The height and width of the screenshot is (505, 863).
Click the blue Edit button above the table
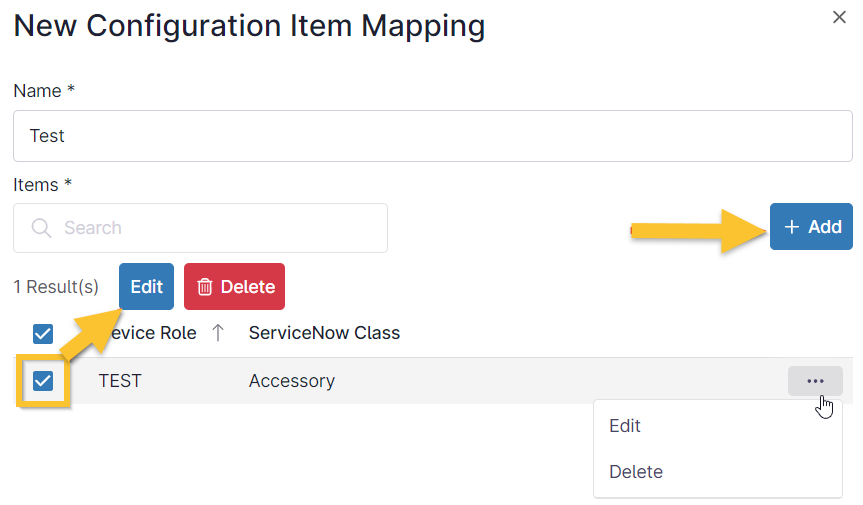pyautogui.click(x=146, y=287)
